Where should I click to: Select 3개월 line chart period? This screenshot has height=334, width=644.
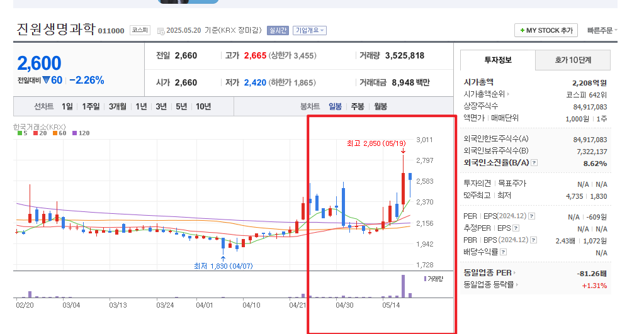click(x=118, y=107)
